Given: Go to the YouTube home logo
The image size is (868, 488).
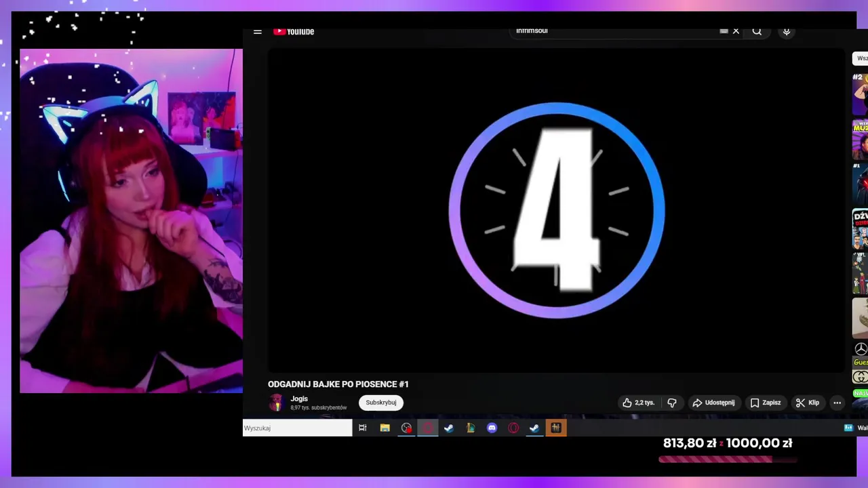Looking at the screenshot, I should pyautogui.click(x=294, y=31).
